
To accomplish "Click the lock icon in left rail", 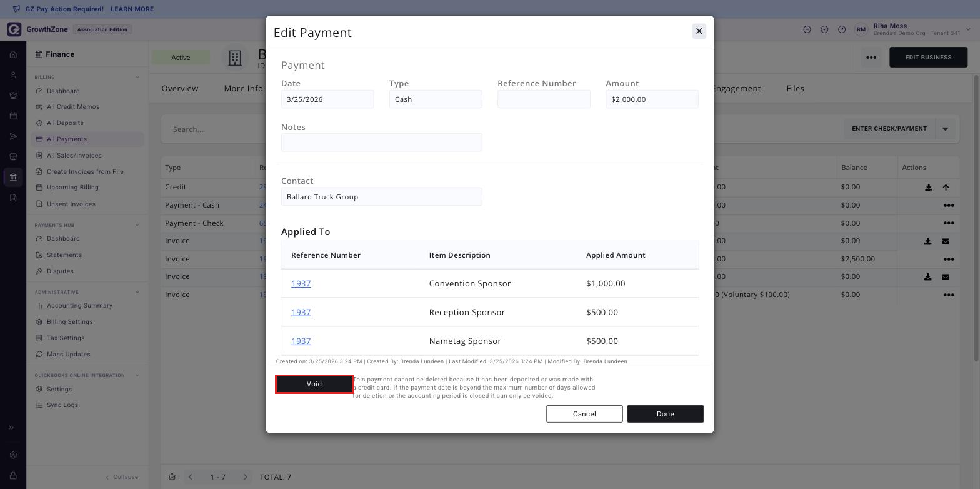I will 13,476.
